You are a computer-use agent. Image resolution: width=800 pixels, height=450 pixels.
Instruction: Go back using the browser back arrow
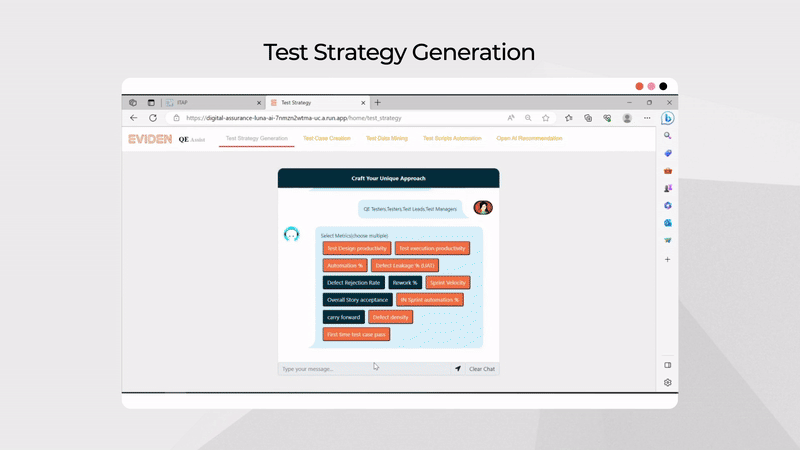click(134, 118)
